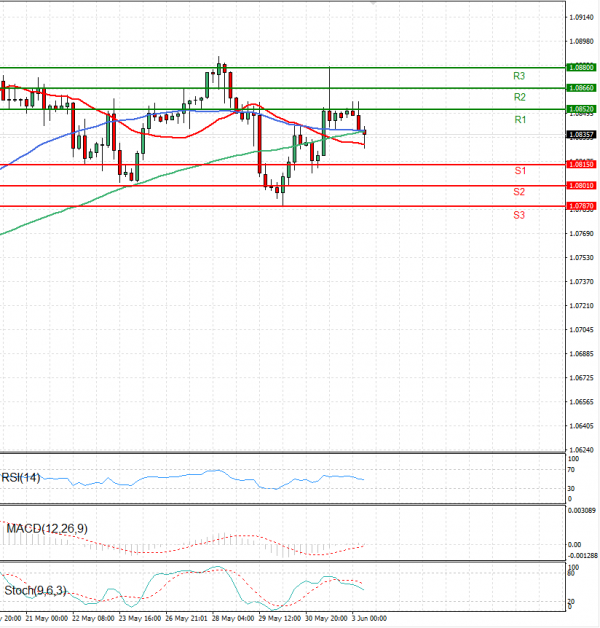Click the R2 resistance label
This screenshot has height=628, width=600.
(x=519, y=97)
